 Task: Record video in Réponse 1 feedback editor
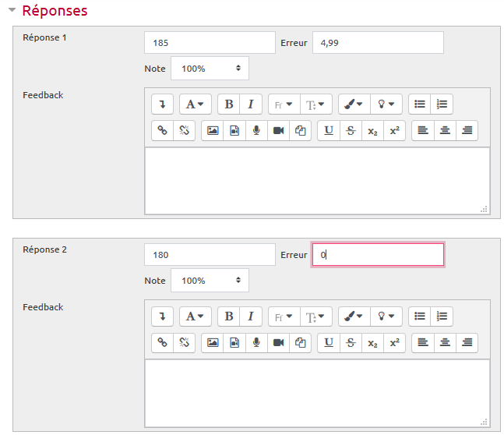coord(278,130)
